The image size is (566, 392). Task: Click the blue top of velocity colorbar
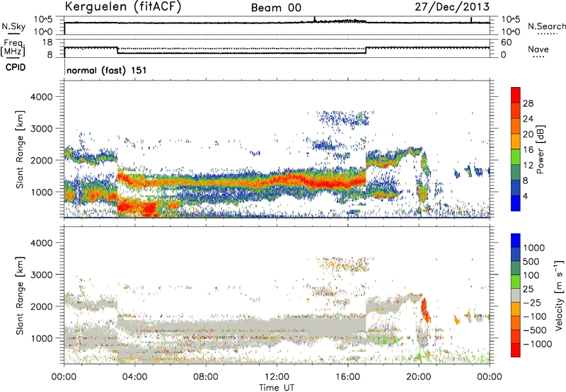click(x=516, y=241)
